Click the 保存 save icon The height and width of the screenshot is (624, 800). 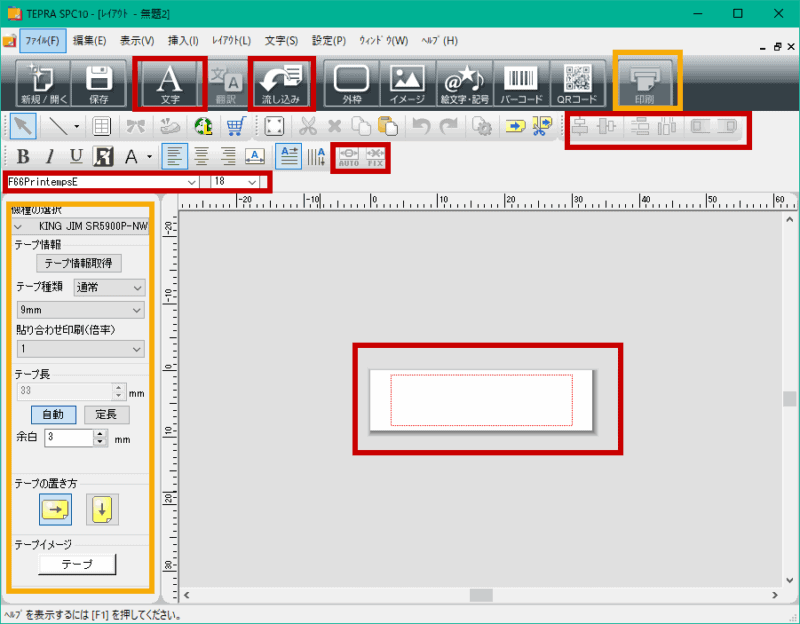pyautogui.click(x=98, y=83)
